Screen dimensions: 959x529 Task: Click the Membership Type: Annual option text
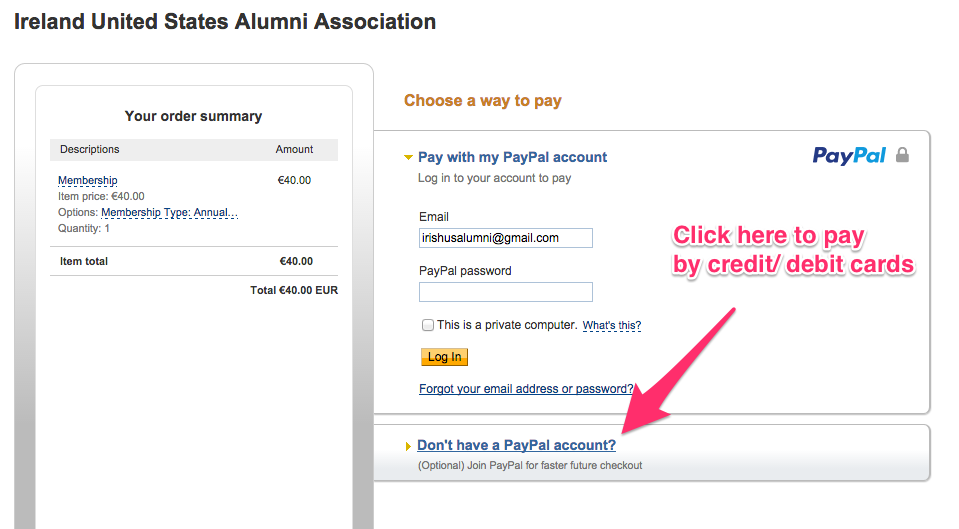(169, 213)
